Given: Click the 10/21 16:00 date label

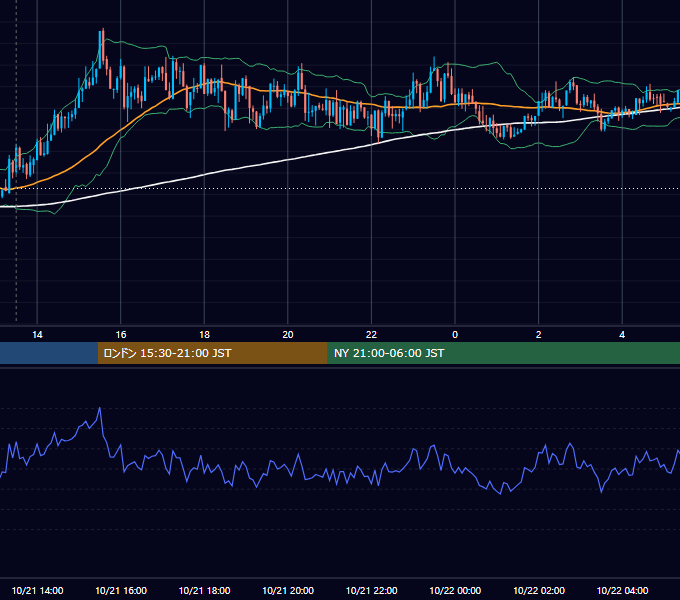Looking at the screenshot, I should point(121,590).
